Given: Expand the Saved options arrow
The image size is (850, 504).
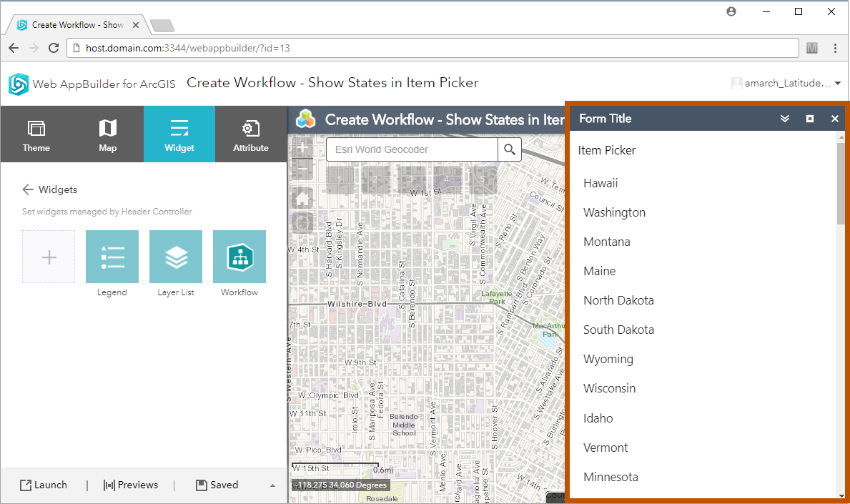Looking at the screenshot, I should (272, 485).
